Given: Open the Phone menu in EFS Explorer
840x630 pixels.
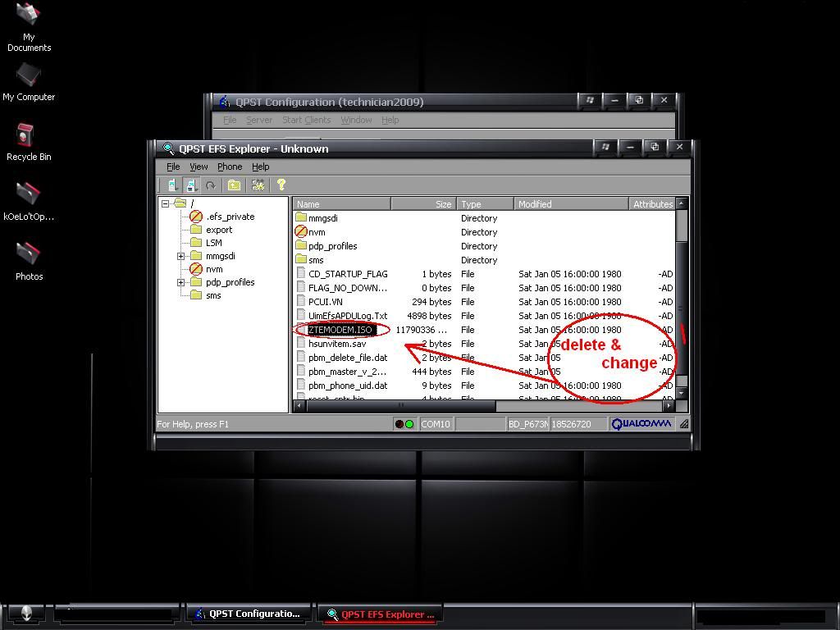Looking at the screenshot, I should tap(230, 167).
